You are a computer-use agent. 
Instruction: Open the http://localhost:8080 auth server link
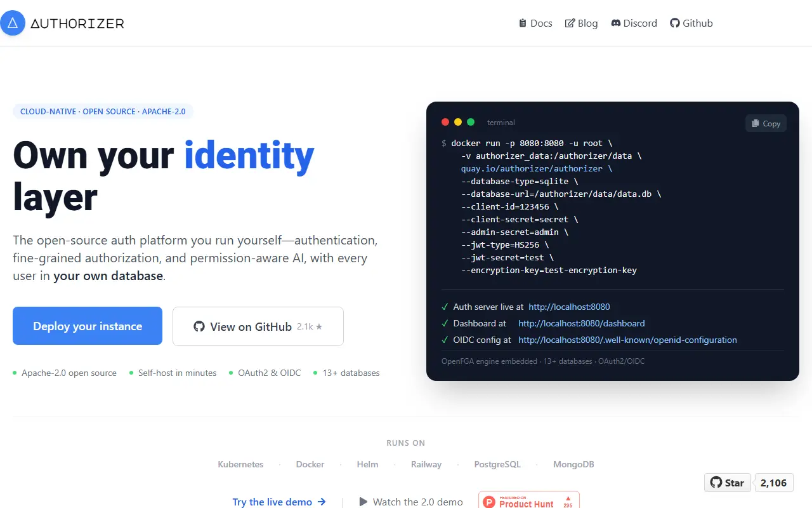coord(569,307)
